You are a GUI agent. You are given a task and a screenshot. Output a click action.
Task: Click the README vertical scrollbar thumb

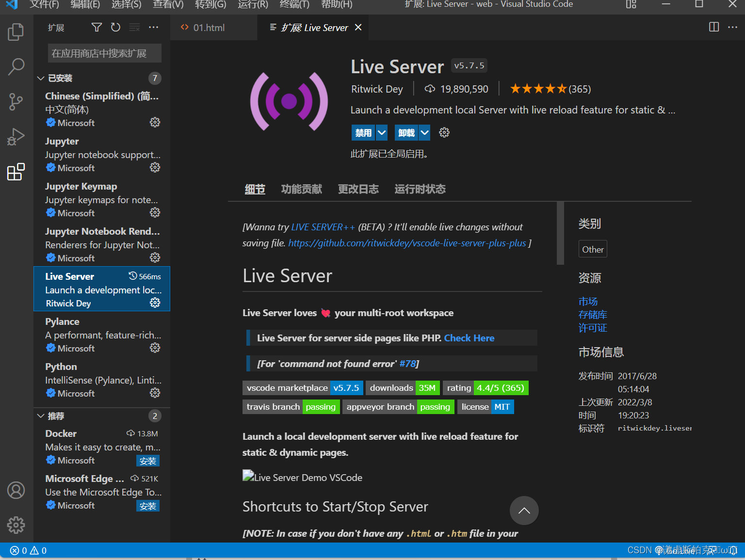560,233
